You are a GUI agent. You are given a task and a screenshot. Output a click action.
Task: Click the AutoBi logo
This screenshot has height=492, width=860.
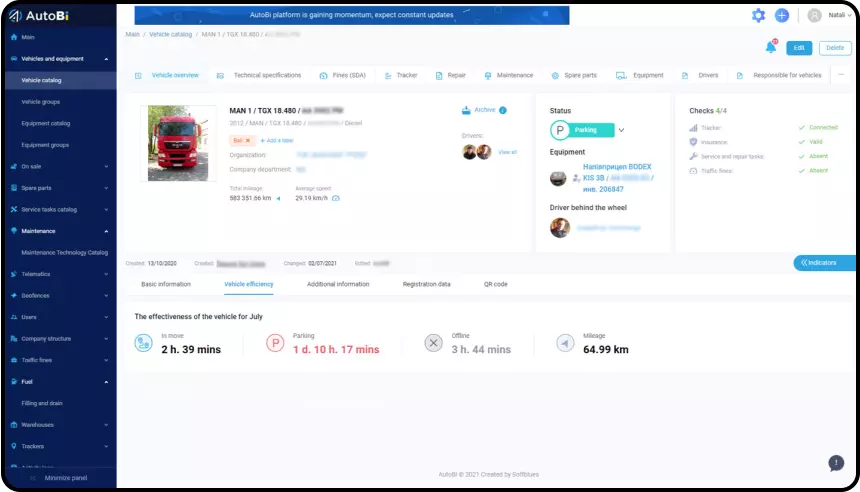coord(40,16)
